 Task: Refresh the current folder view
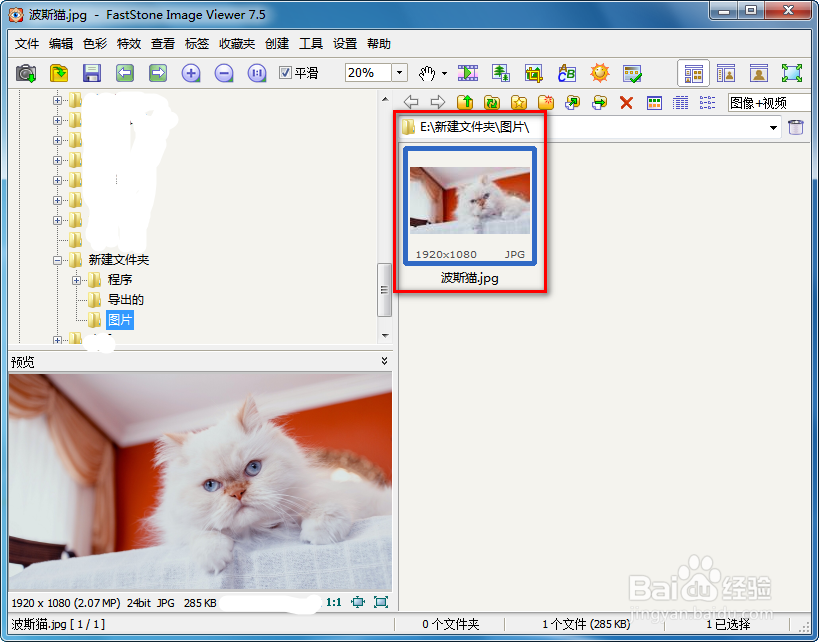pos(494,102)
